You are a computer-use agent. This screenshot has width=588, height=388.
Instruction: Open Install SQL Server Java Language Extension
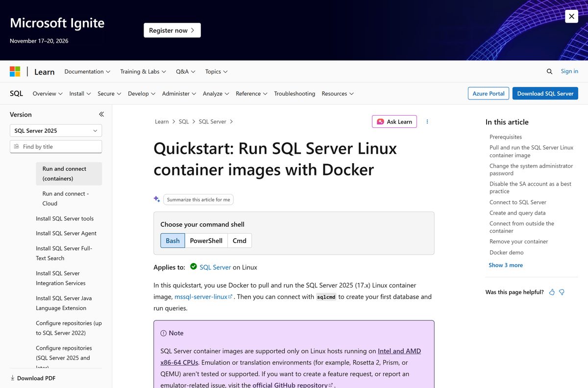click(x=64, y=303)
